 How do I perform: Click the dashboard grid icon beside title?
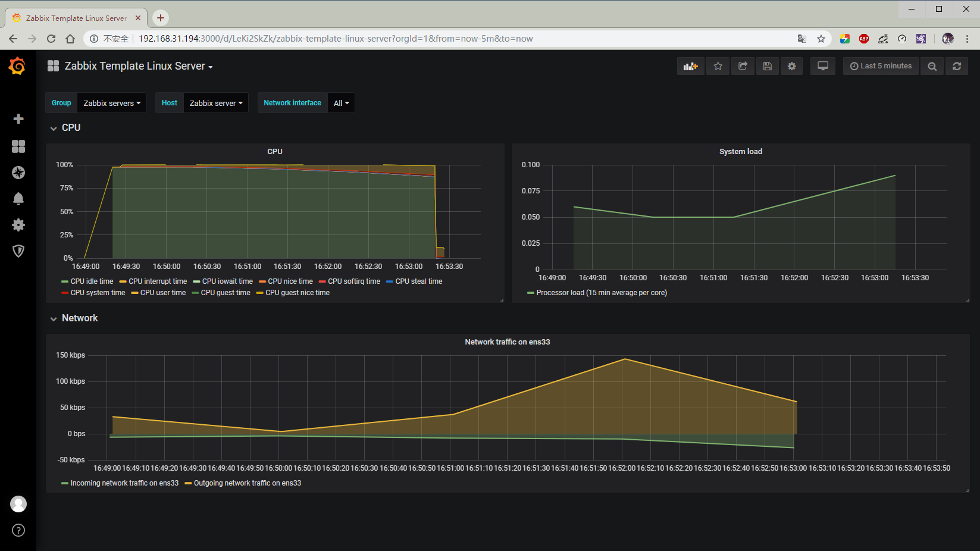click(53, 66)
